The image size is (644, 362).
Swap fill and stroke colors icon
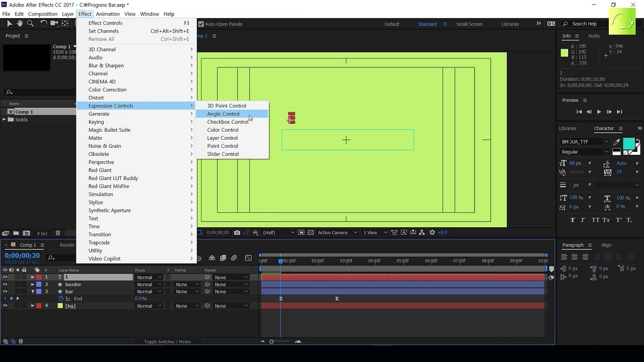(638, 141)
